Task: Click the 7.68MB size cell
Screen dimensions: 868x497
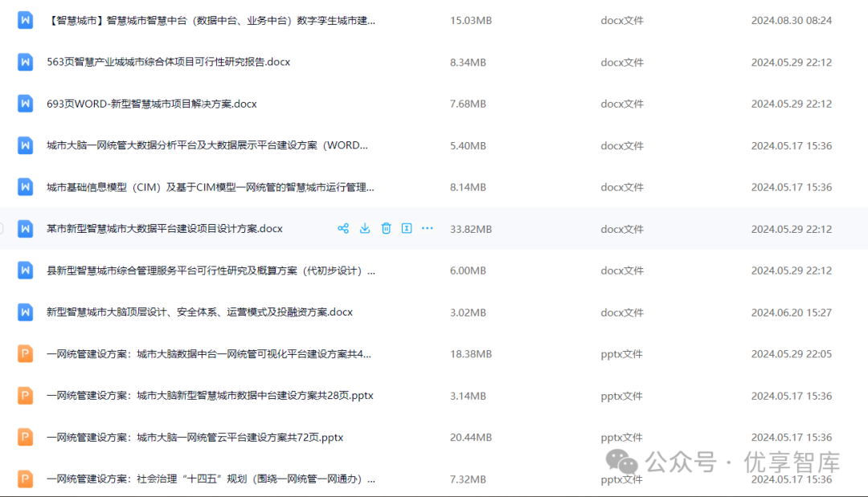Action: 469,104
